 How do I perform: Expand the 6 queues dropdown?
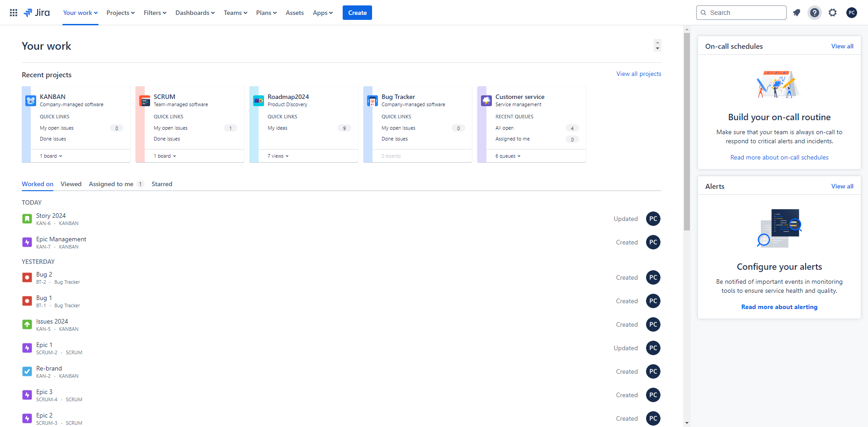click(508, 156)
